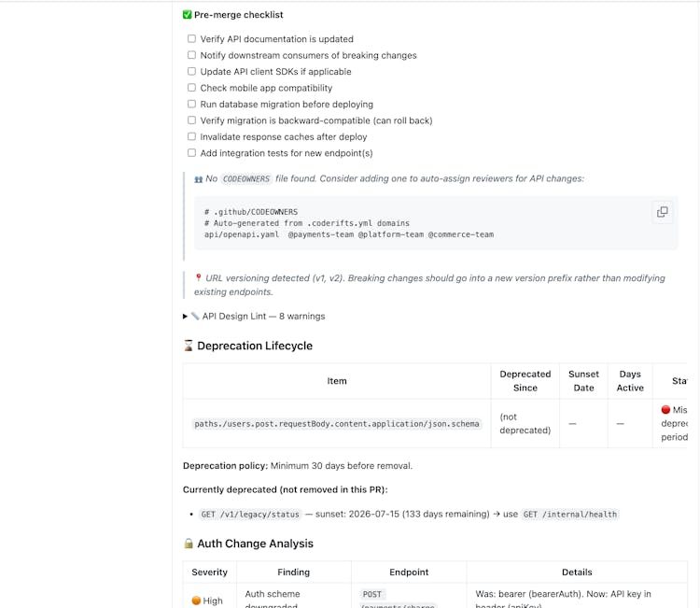Tick 'Notify downstream consumers of breaking changes'
The height and width of the screenshot is (608, 700).
pyautogui.click(x=191, y=55)
